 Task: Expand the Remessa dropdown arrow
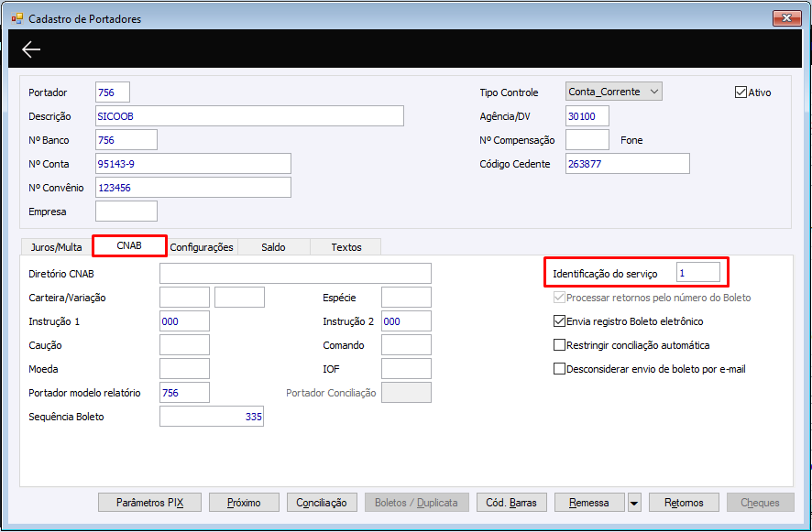pos(634,503)
